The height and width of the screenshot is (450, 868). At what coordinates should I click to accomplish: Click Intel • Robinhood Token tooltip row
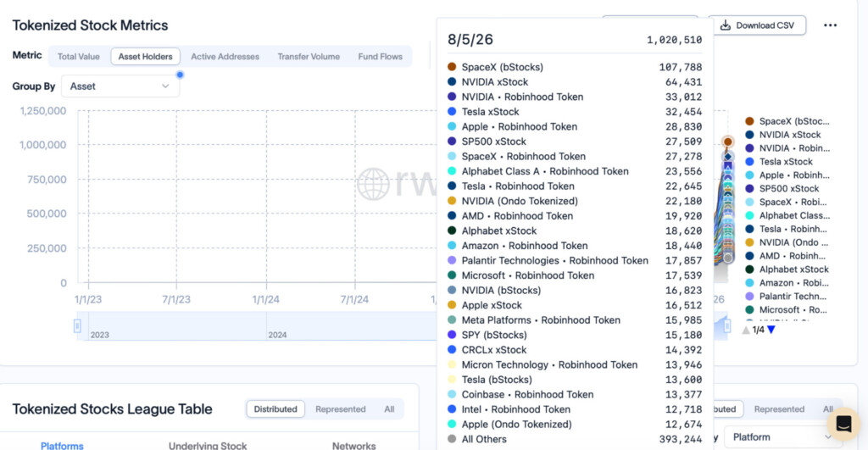pos(575,409)
